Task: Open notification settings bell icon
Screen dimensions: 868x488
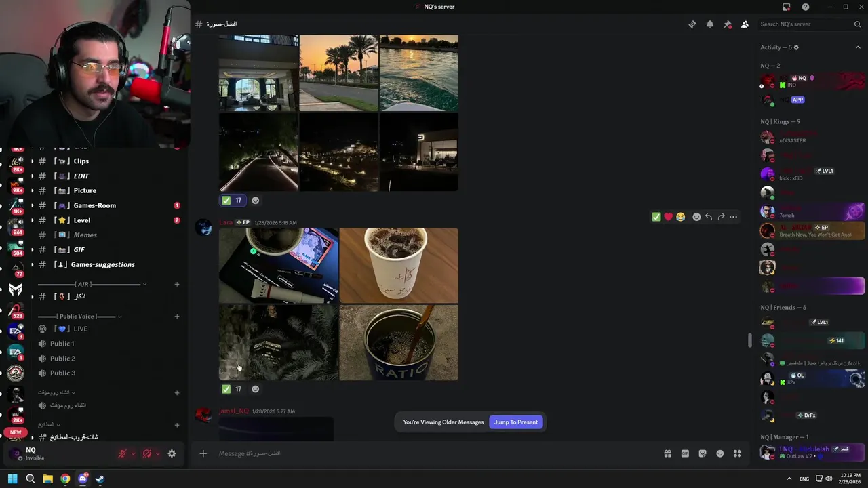Action: point(710,24)
